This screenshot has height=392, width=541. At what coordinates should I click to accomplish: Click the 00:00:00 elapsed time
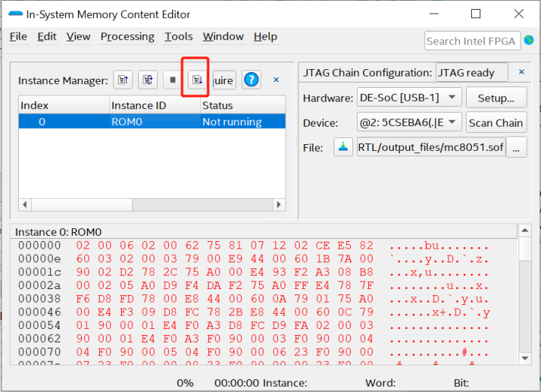point(237,383)
